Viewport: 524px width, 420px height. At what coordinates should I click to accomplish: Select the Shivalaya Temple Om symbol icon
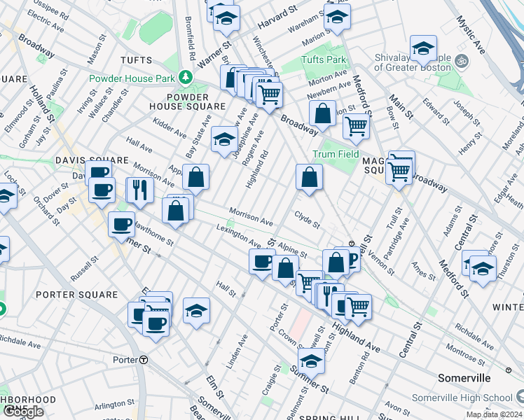coord(462,62)
